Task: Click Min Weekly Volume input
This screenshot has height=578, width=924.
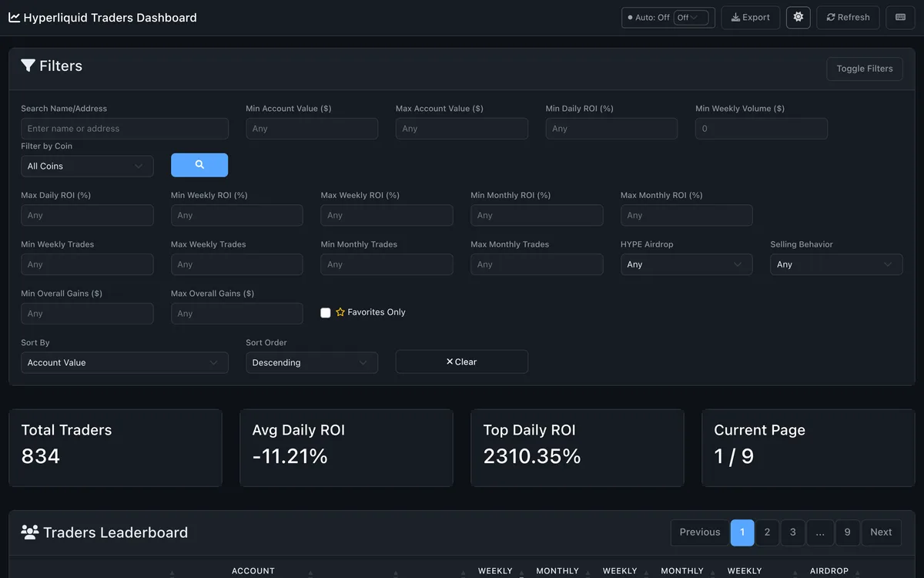Action: [x=762, y=129]
